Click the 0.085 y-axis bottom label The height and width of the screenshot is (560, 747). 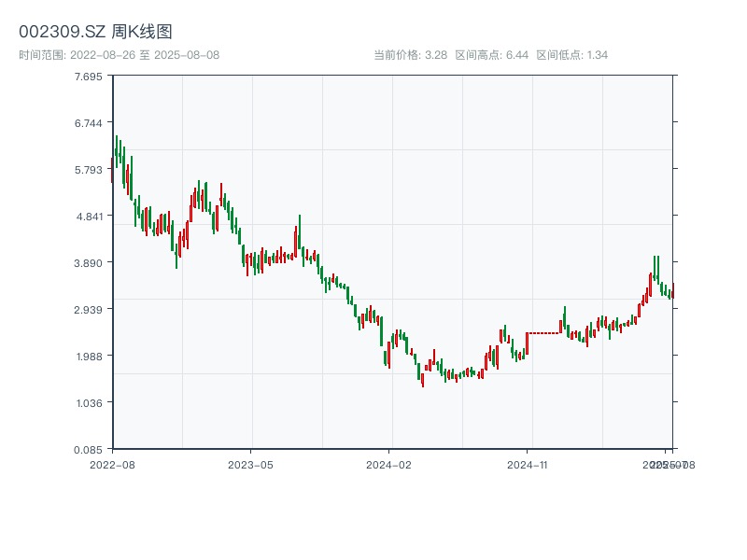pyautogui.click(x=90, y=450)
